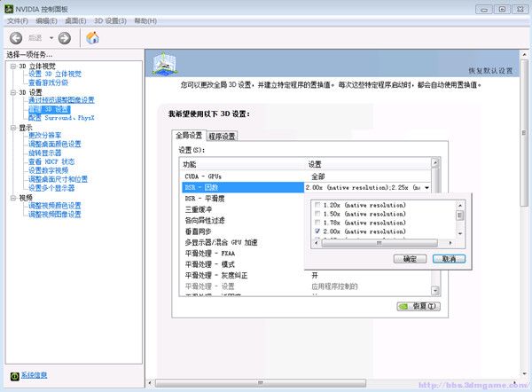
Task: Collapse the 显示 tree node
Action: pyautogui.click(x=13, y=128)
